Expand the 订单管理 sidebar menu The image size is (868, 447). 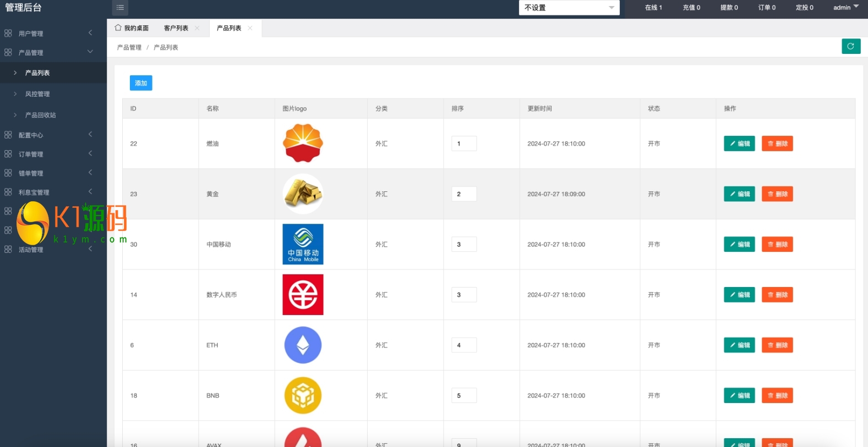click(53, 154)
